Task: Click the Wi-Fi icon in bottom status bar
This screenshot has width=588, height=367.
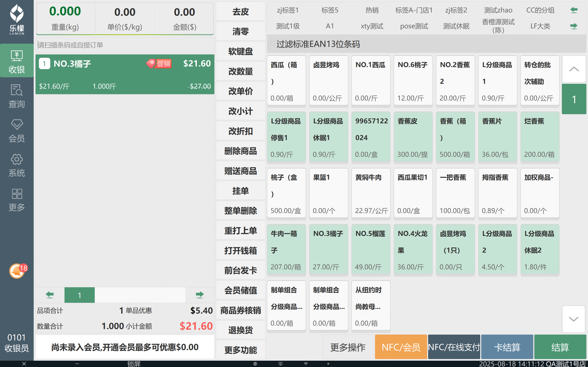Action: coord(306,364)
